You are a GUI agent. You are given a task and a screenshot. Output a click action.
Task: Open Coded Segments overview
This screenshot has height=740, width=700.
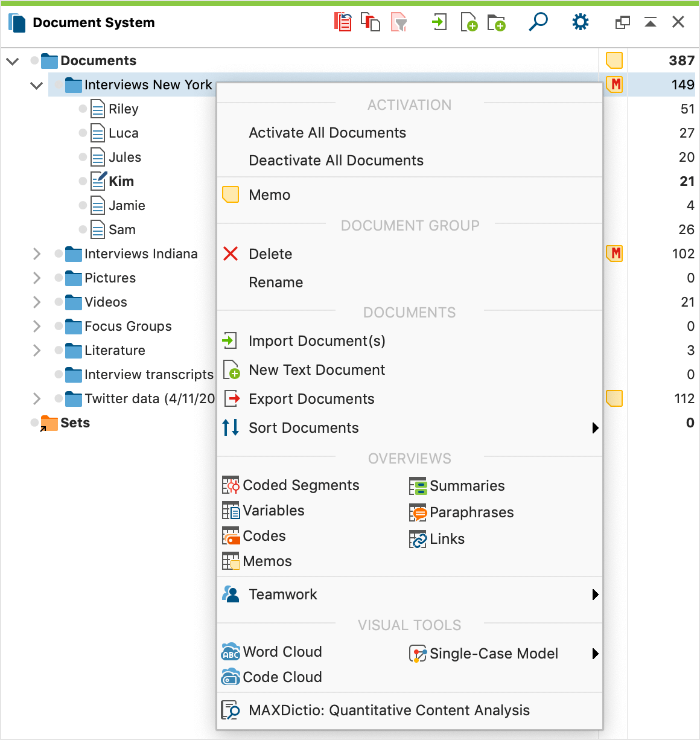coord(291,485)
